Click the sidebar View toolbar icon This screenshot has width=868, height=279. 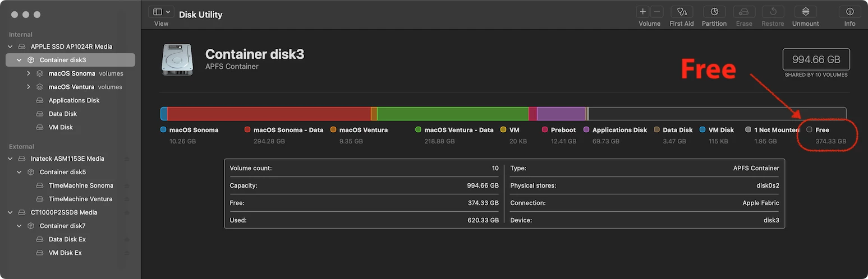(x=158, y=12)
